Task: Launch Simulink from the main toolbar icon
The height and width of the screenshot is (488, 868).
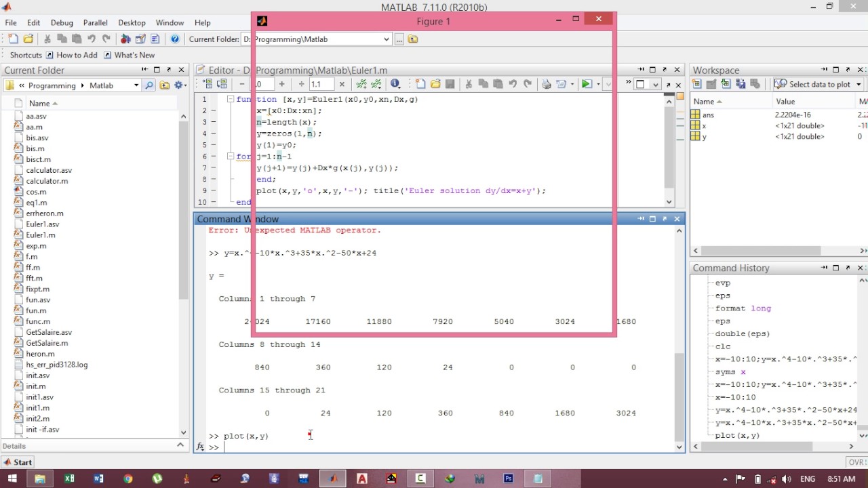Action: (125, 39)
